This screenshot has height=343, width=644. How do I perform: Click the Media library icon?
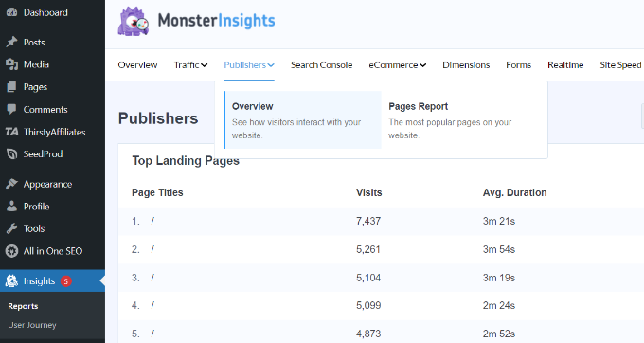pos(11,64)
